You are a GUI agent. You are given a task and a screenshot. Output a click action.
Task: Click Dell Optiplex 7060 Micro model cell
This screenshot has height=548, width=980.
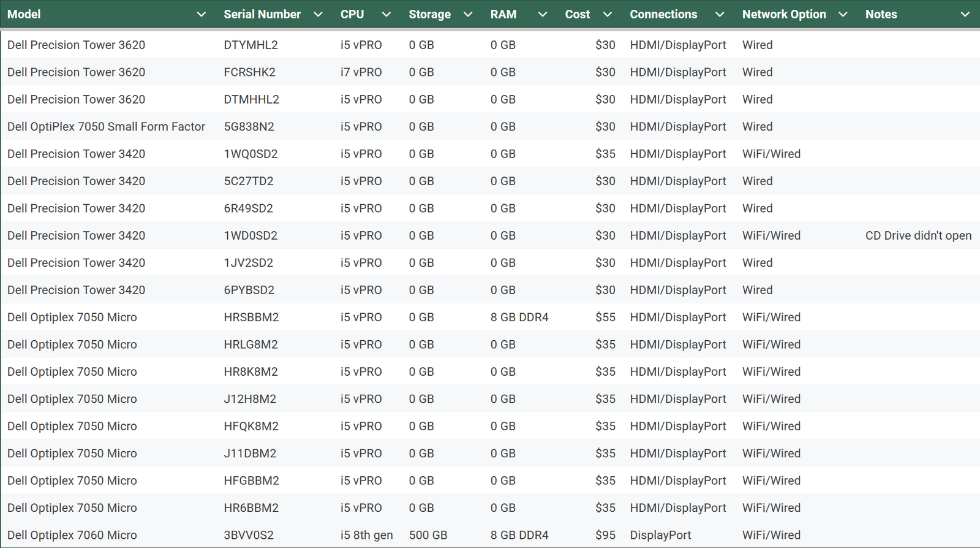(72, 535)
